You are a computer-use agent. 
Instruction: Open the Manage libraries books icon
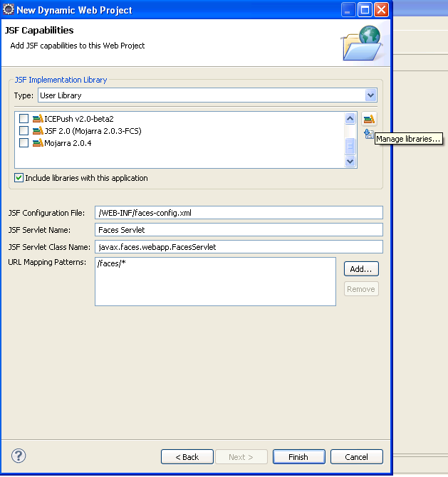click(x=369, y=119)
